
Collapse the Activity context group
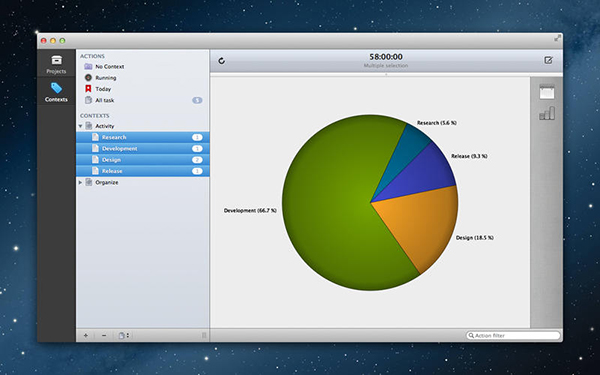pos(80,126)
